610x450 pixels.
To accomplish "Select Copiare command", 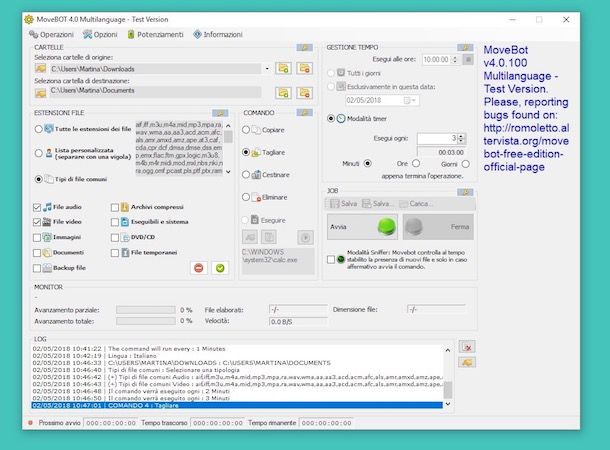I will [245, 130].
